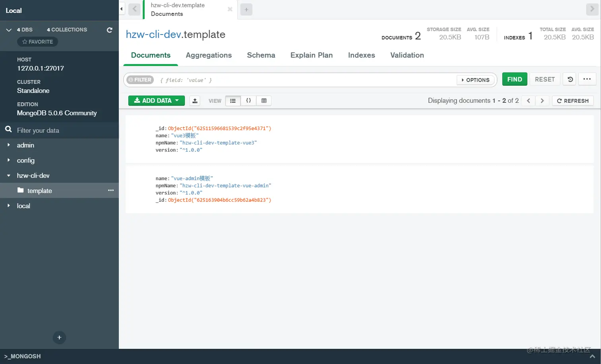The width and height of the screenshot is (601, 364).
Task: Switch to list view
Action: 233,101
